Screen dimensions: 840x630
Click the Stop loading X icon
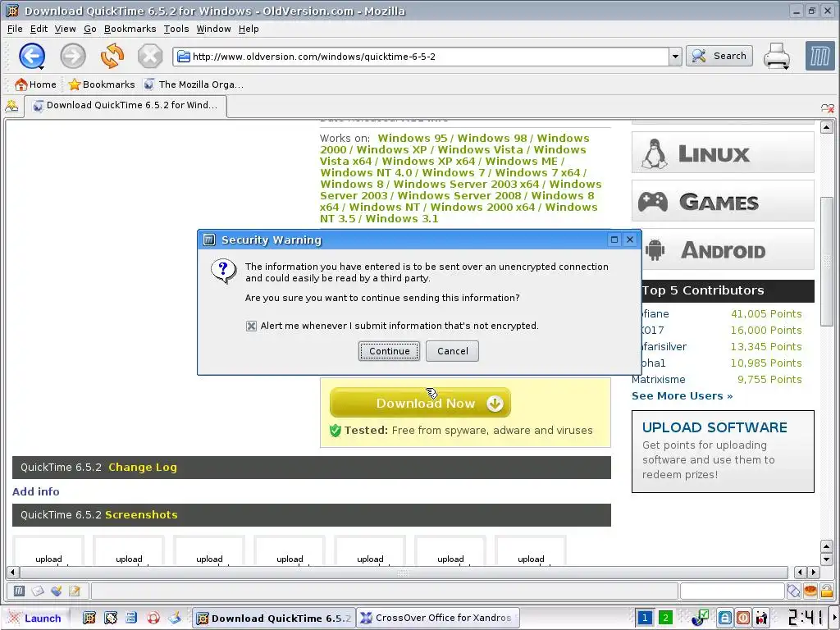150,56
